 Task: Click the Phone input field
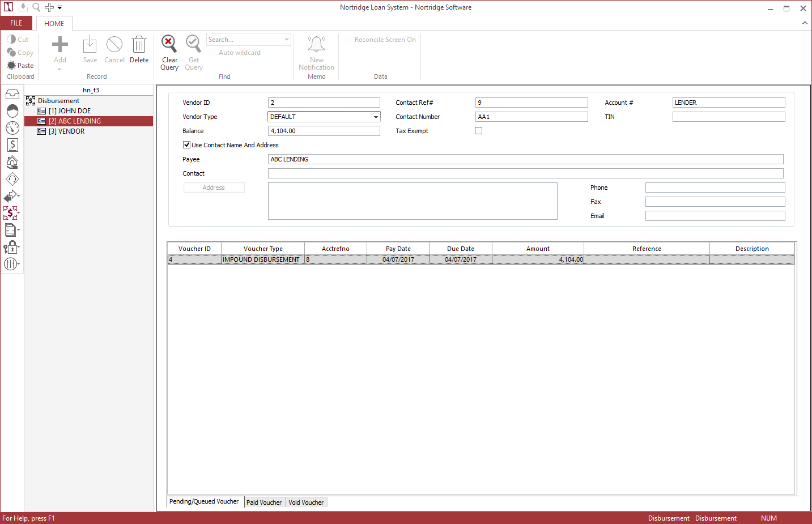click(x=715, y=188)
